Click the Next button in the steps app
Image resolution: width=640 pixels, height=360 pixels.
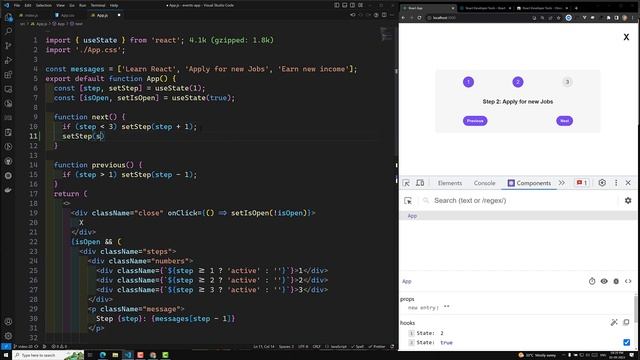tap(564, 121)
